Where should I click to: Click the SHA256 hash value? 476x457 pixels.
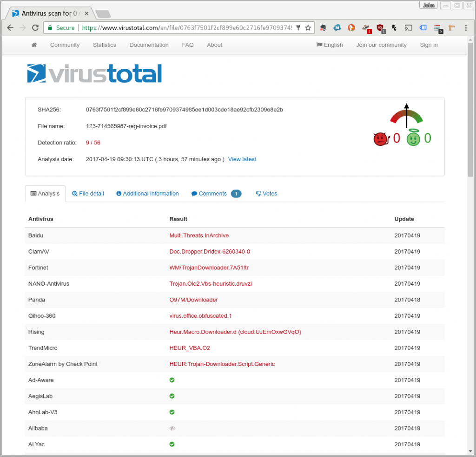click(184, 110)
